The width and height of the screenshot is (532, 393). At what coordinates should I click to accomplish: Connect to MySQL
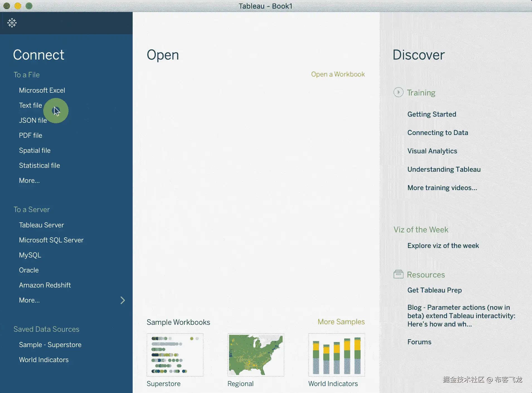click(30, 255)
